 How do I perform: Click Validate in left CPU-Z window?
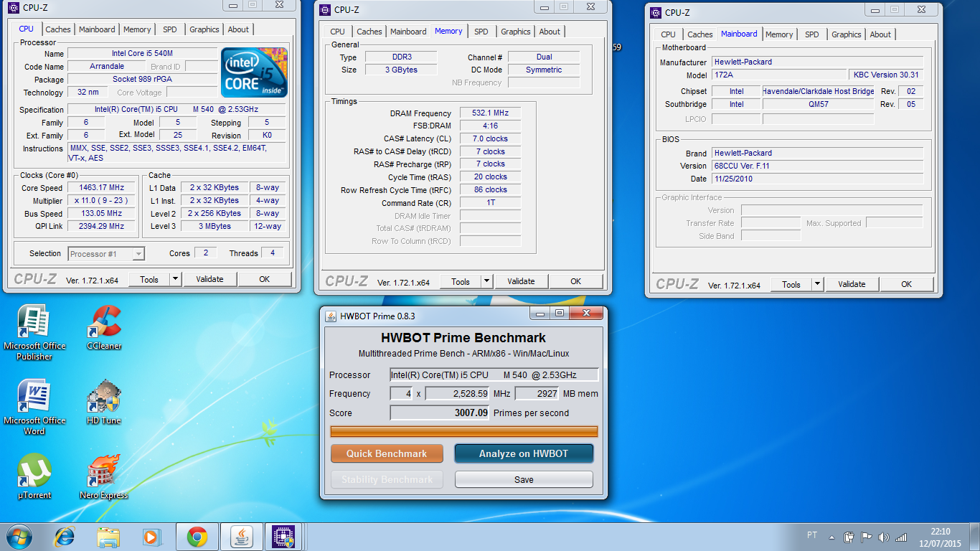(210, 279)
